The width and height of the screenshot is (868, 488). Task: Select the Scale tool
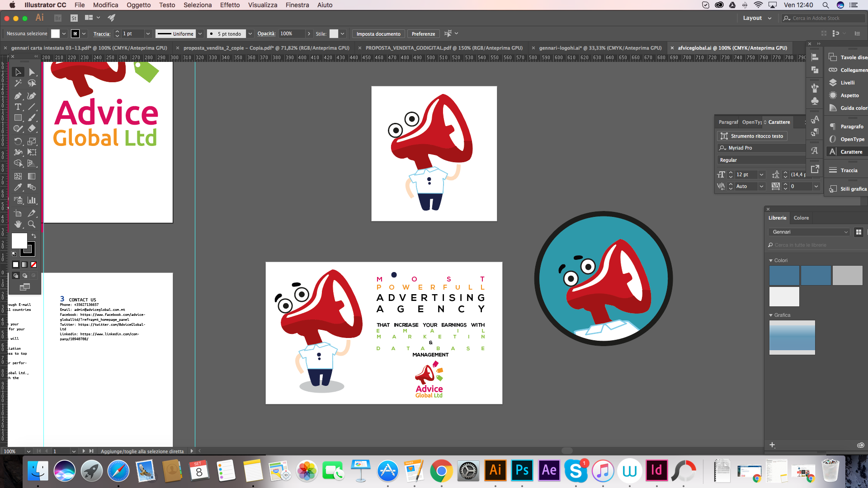click(32, 141)
